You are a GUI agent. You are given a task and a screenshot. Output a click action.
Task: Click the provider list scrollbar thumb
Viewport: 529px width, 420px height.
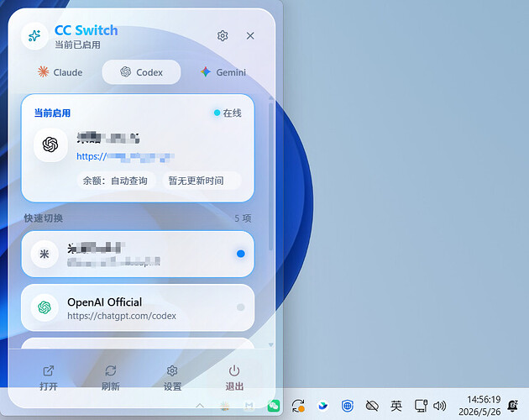tap(270, 176)
